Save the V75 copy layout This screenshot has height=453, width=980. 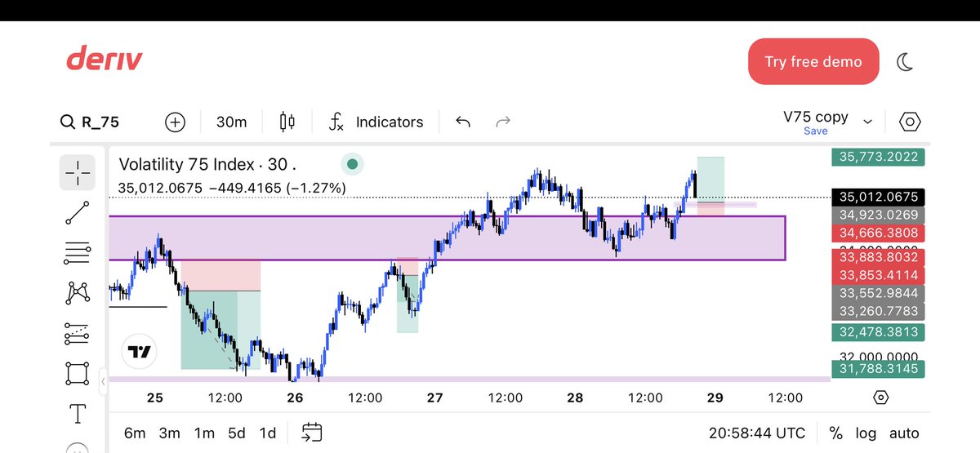click(815, 131)
